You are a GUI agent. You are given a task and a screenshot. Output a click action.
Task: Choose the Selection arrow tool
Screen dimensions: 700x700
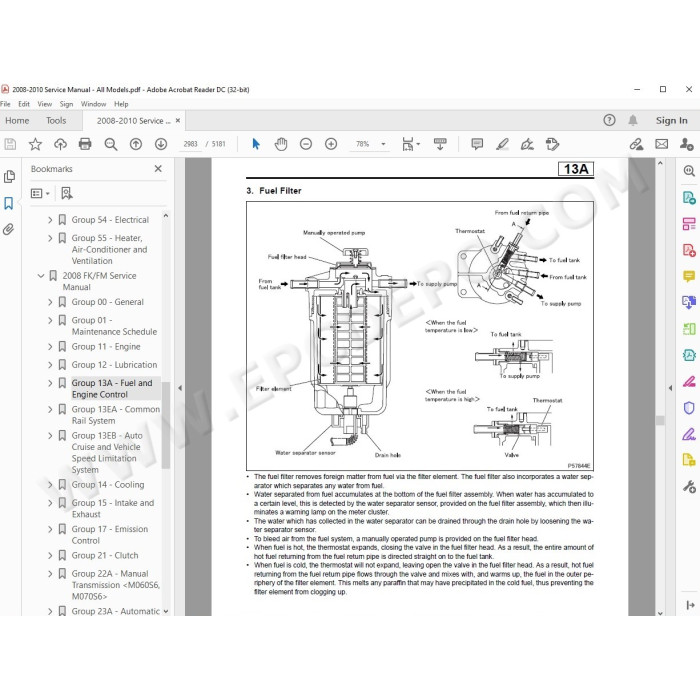point(256,144)
